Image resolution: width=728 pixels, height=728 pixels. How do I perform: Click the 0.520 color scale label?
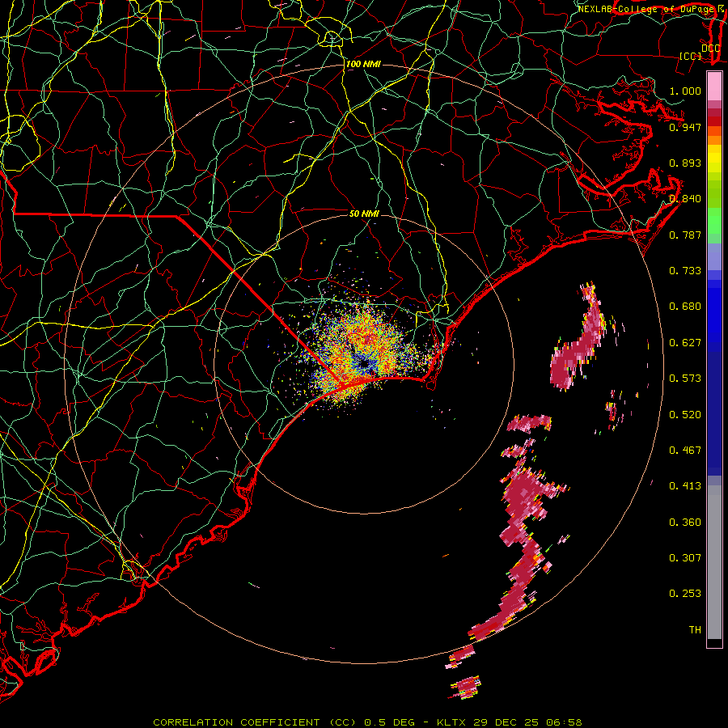coord(685,415)
